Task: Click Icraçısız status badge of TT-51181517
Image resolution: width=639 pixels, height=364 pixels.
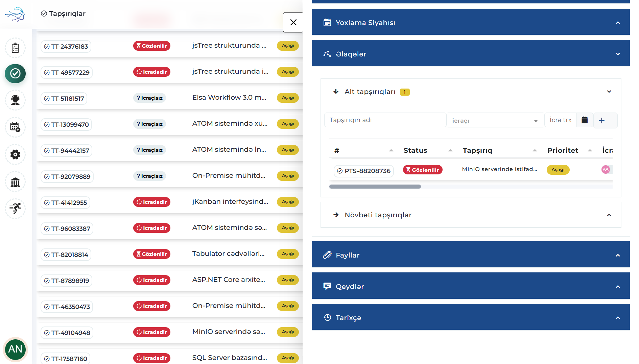Action: 149,98
